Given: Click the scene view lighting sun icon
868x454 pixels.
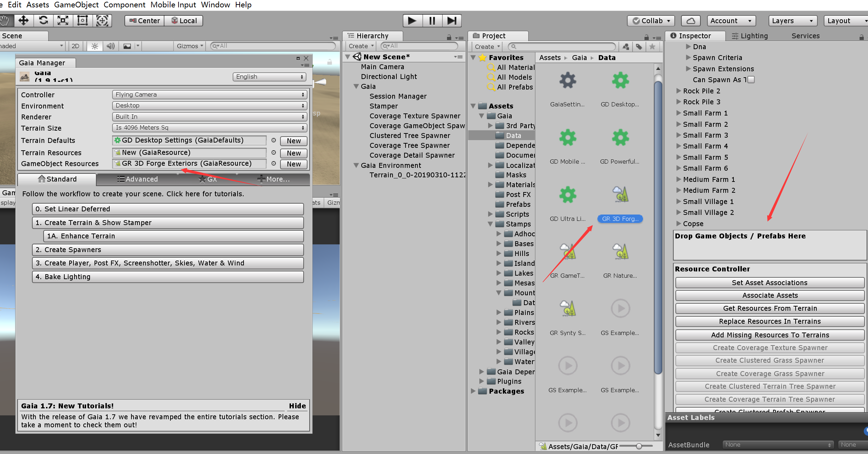Looking at the screenshot, I should click(x=94, y=46).
